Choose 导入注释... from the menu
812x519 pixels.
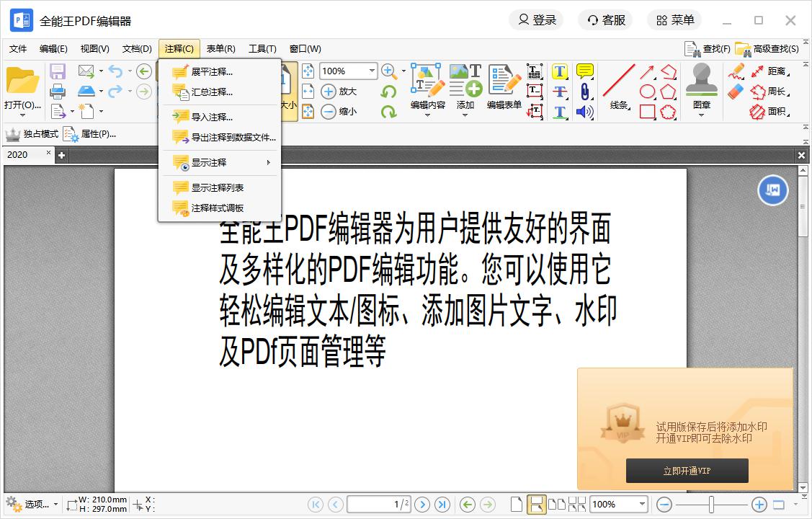click(x=212, y=117)
